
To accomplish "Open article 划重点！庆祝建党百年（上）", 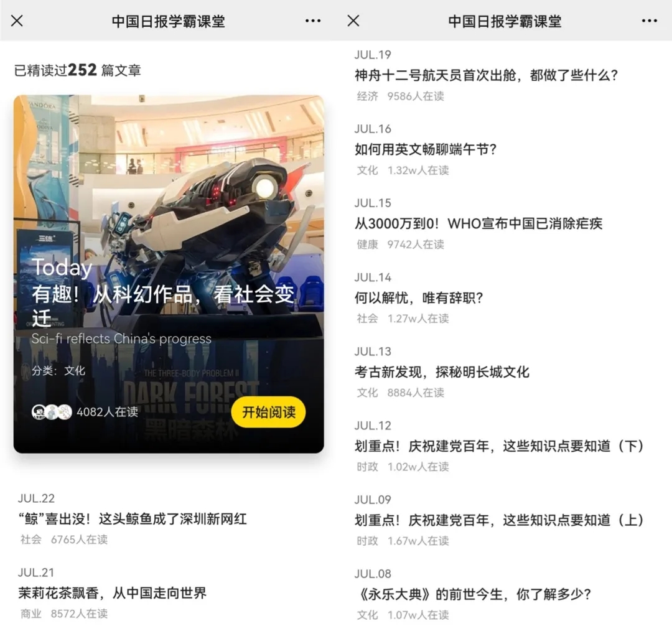I will [499, 520].
